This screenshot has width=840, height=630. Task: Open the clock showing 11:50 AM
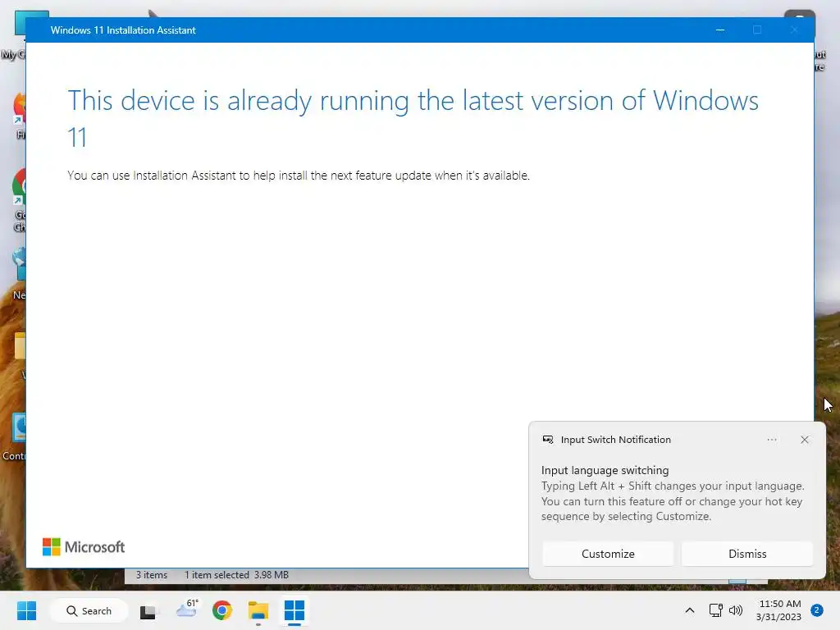click(779, 610)
